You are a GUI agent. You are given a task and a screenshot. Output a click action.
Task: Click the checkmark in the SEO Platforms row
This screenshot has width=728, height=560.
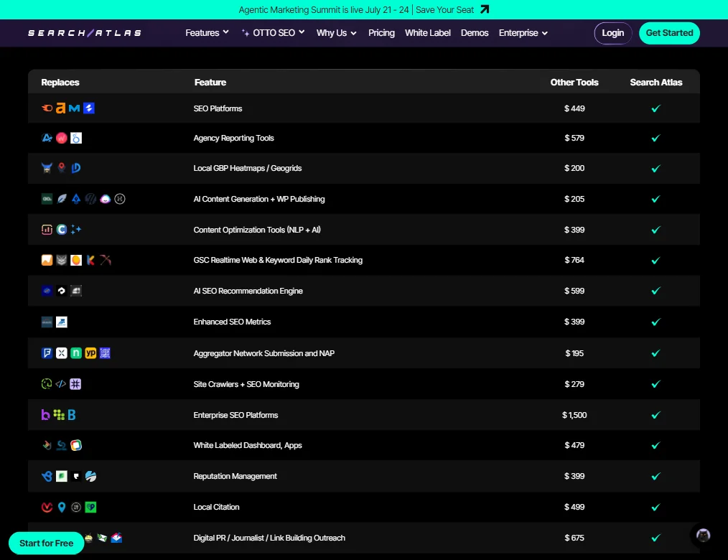coord(655,108)
